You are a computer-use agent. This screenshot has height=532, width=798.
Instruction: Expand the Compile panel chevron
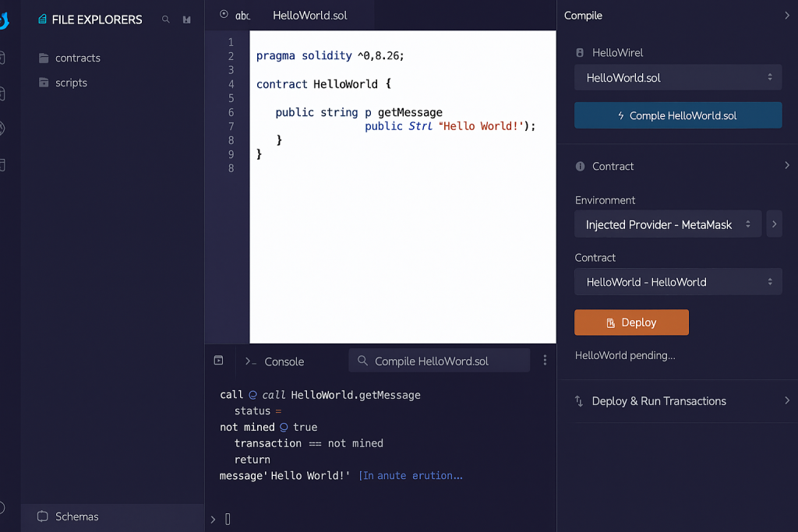point(787,16)
